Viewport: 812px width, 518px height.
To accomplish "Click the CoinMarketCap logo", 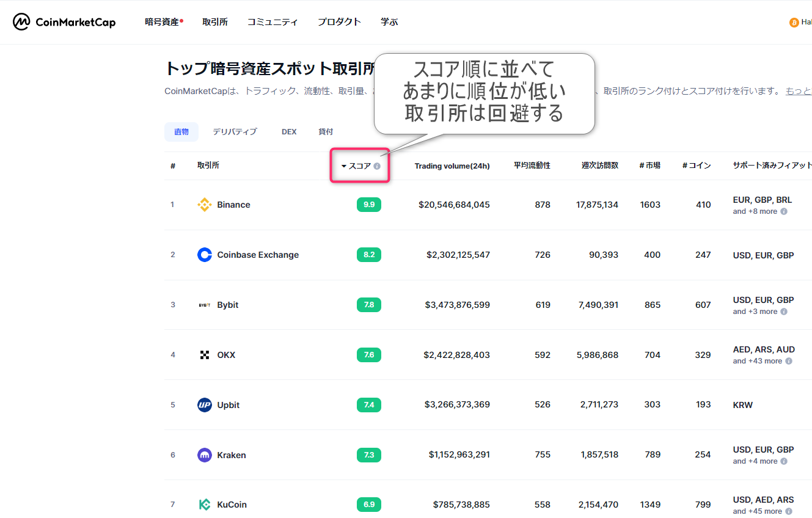I will tap(64, 22).
